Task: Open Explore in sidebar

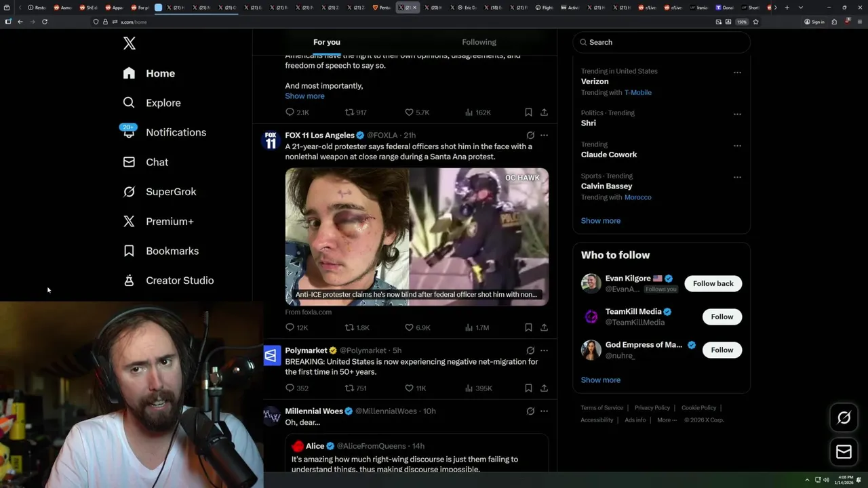Action: [152, 103]
